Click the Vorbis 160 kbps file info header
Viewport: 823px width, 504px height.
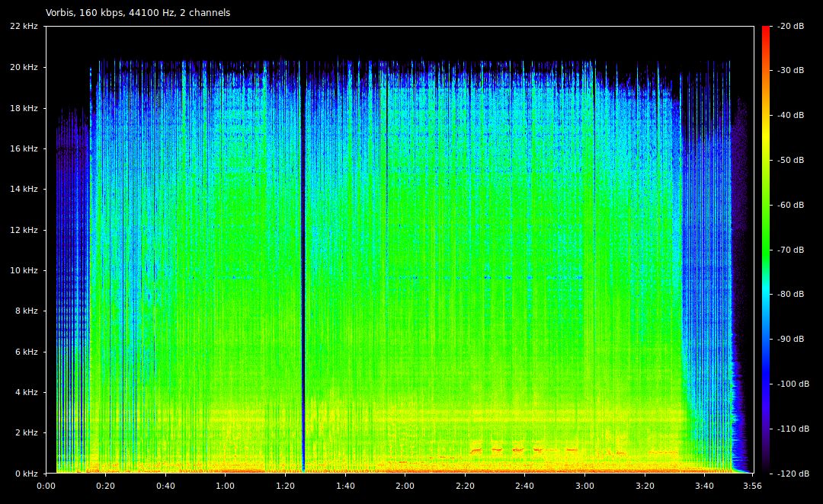138,13
